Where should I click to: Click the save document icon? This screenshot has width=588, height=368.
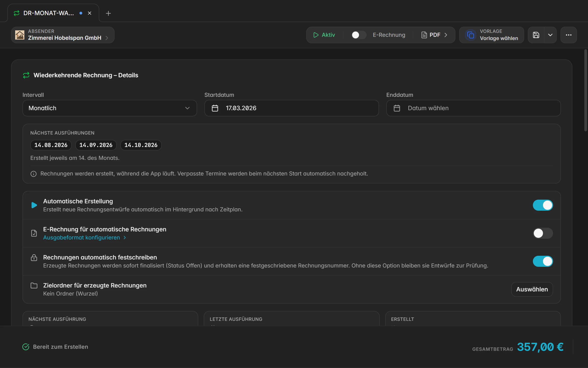point(536,35)
